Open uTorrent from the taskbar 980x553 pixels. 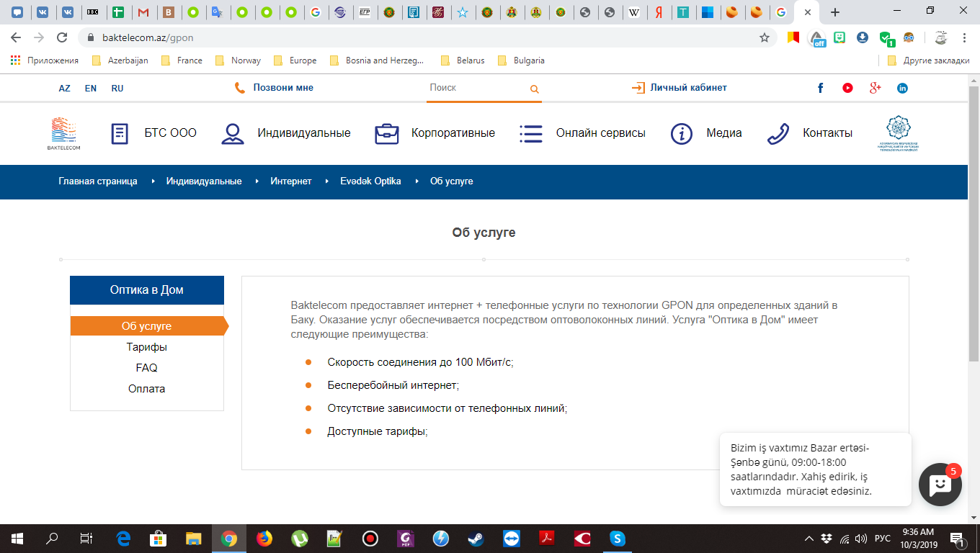(300, 539)
